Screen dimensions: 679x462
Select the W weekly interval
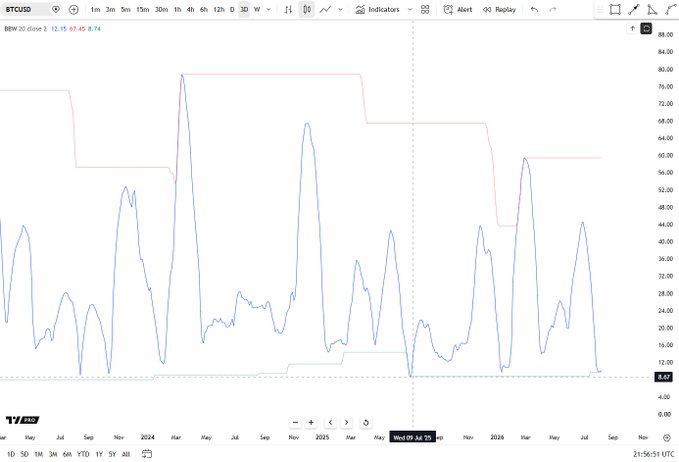pos(257,10)
